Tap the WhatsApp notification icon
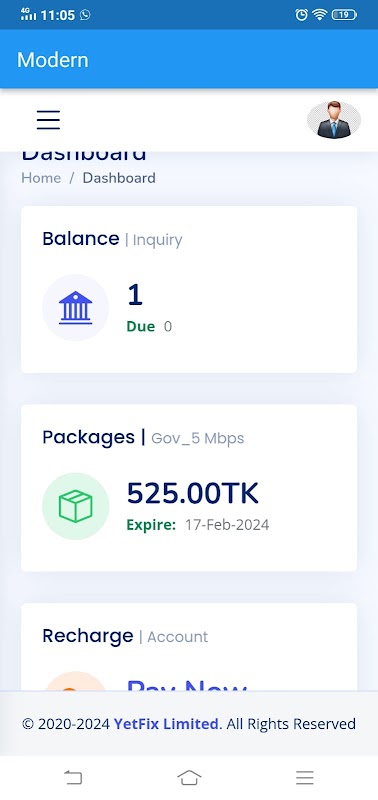This screenshot has height=800, width=378. pos(85,15)
